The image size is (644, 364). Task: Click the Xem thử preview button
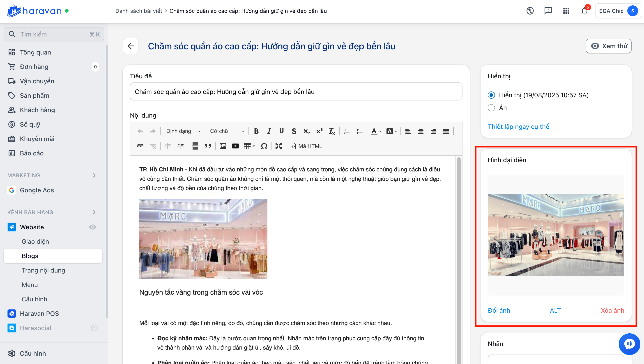point(608,46)
